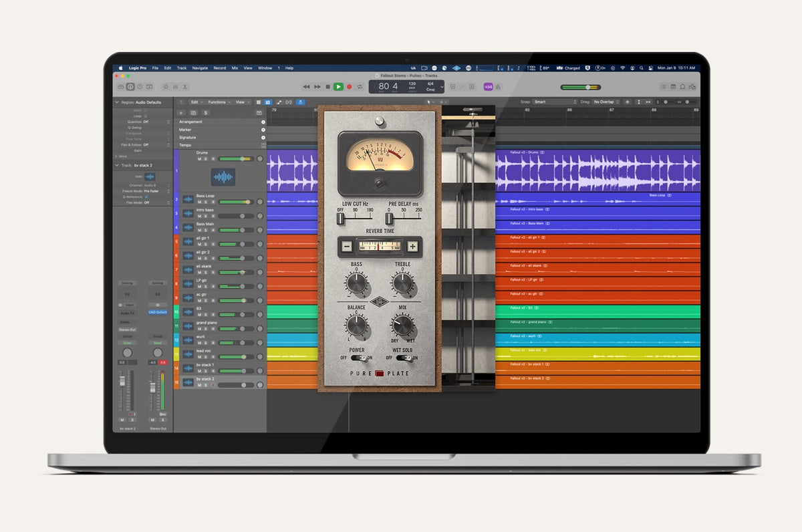Screen dimensions: 802x532
Task: Collapse the Track bv stack 2 disclosure triangle
Action: click(117, 165)
